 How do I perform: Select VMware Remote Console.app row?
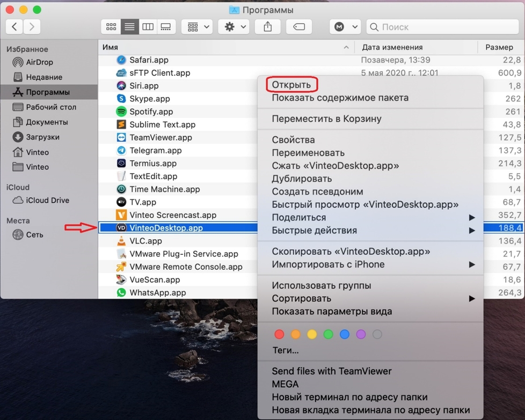tap(178, 267)
